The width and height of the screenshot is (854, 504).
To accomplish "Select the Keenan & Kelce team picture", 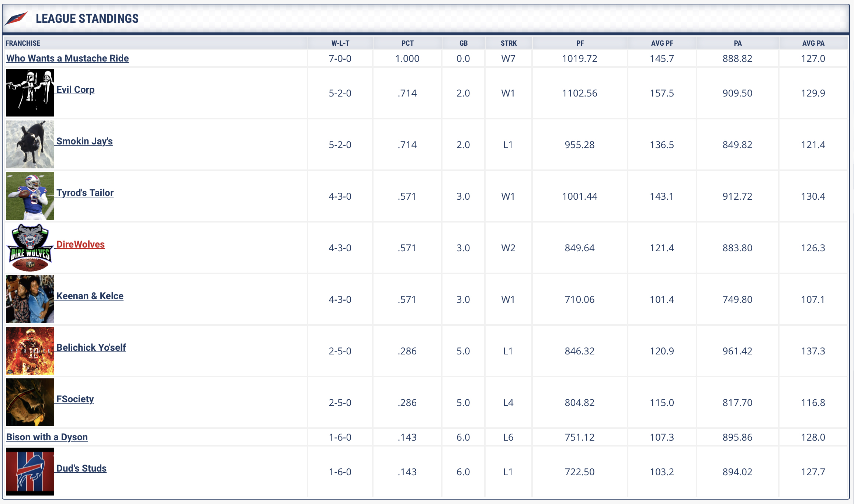I will pyautogui.click(x=30, y=299).
